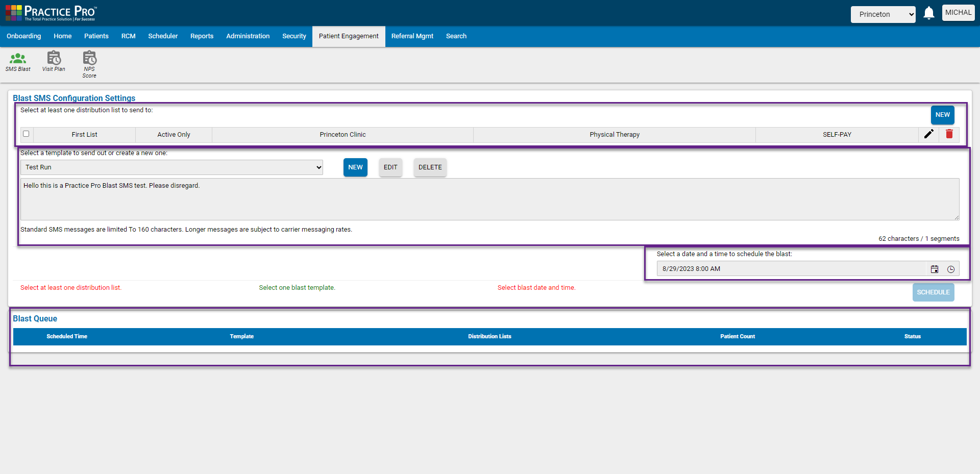
Task: Click the SCHEDULE button
Action: (933, 292)
